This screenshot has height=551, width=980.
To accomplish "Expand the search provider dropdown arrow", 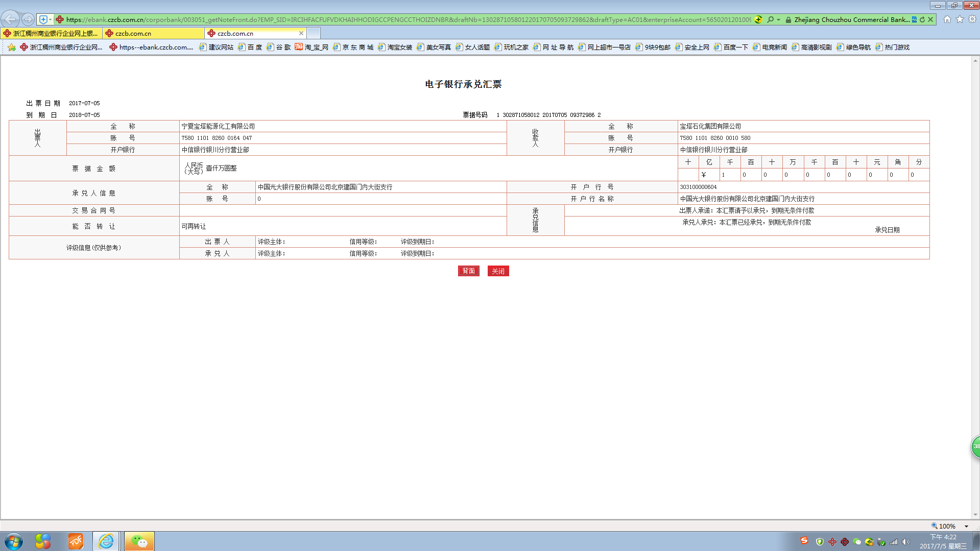I will click(778, 19).
